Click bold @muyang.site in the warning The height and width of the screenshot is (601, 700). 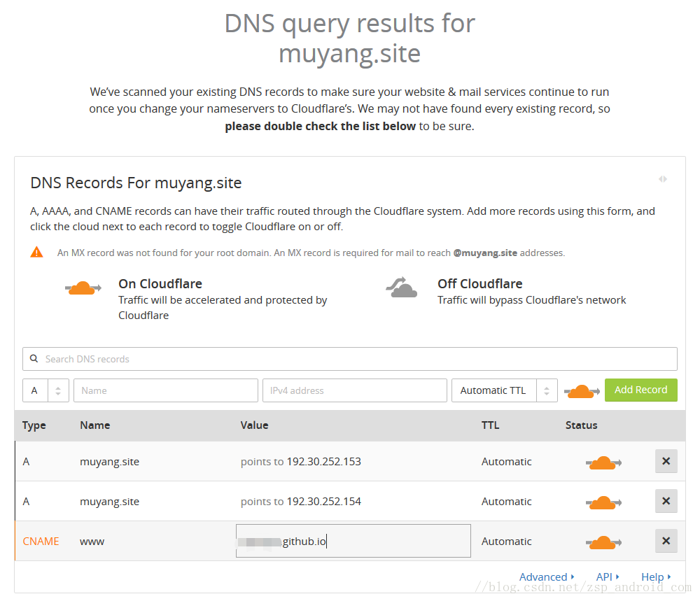tap(485, 253)
